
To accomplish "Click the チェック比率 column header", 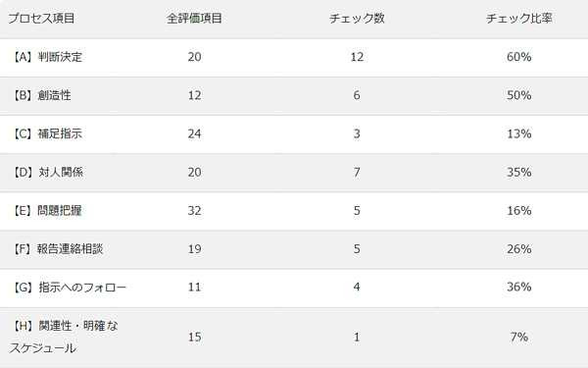I will pyautogui.click(x=519, y=19).
